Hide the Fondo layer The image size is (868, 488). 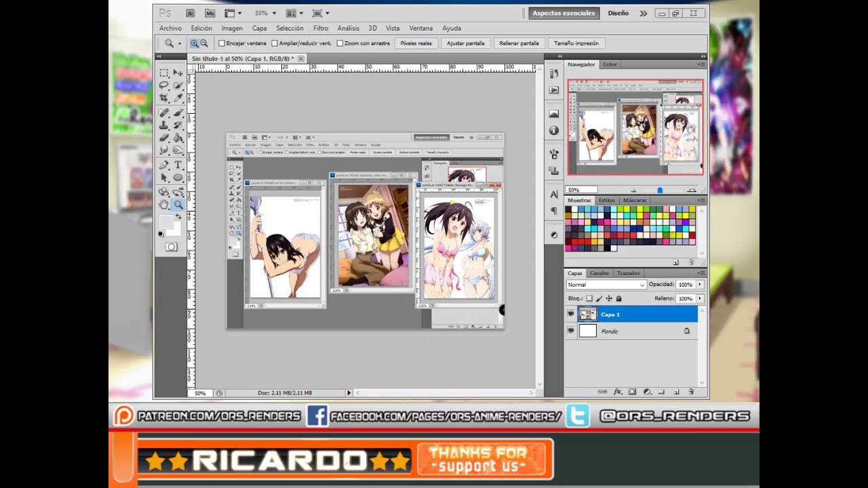click(x=570, y=331)
